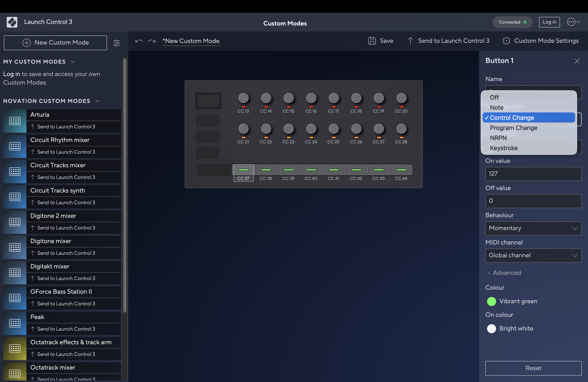Rename the *New Custom Mode title
The width and height of the screenshot is (588, 382).
(191, 41)
